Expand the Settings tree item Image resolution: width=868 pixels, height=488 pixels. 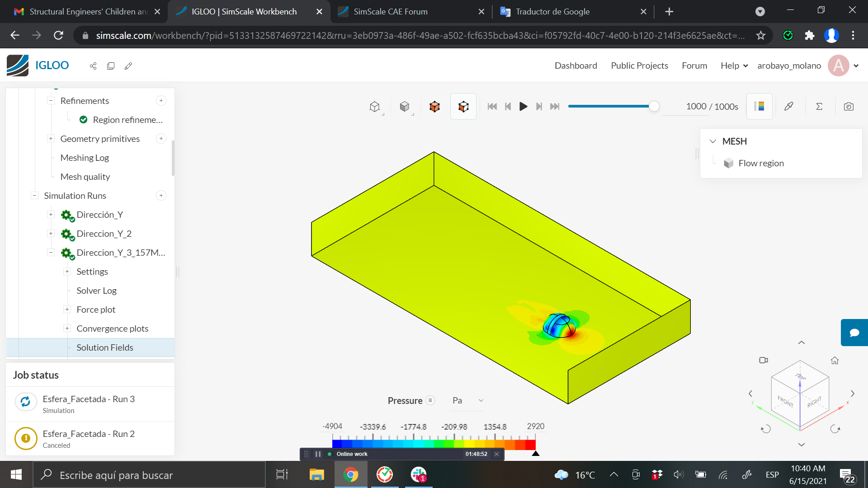pos(67,271)
